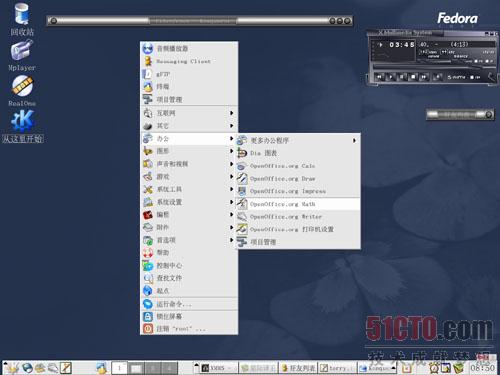This screenshot has width=500, height=375.
Task: Click the penguin icon beside the pager
Action: pyautogui.click(x=101, y=367)
